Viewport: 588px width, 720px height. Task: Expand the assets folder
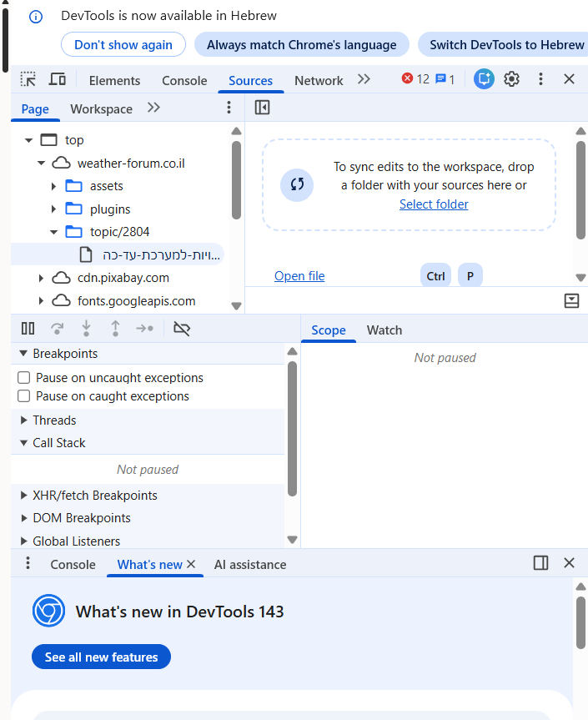(53, 186)
